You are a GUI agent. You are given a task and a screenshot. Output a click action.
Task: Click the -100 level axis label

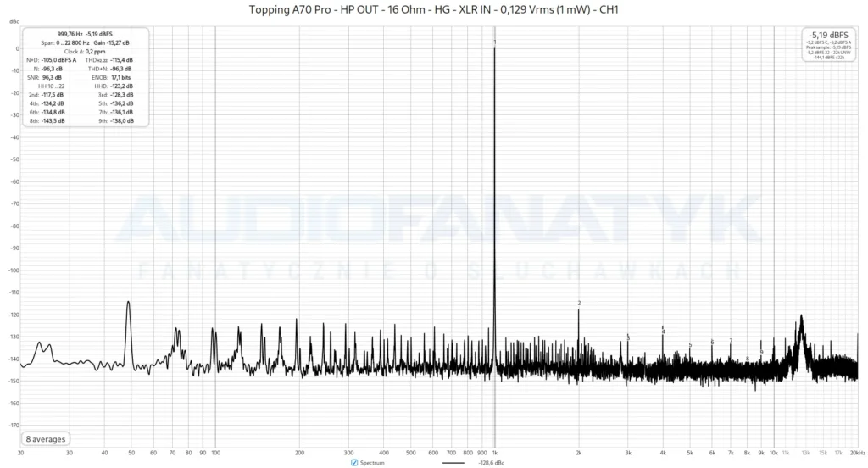click(x=14, y=270)
